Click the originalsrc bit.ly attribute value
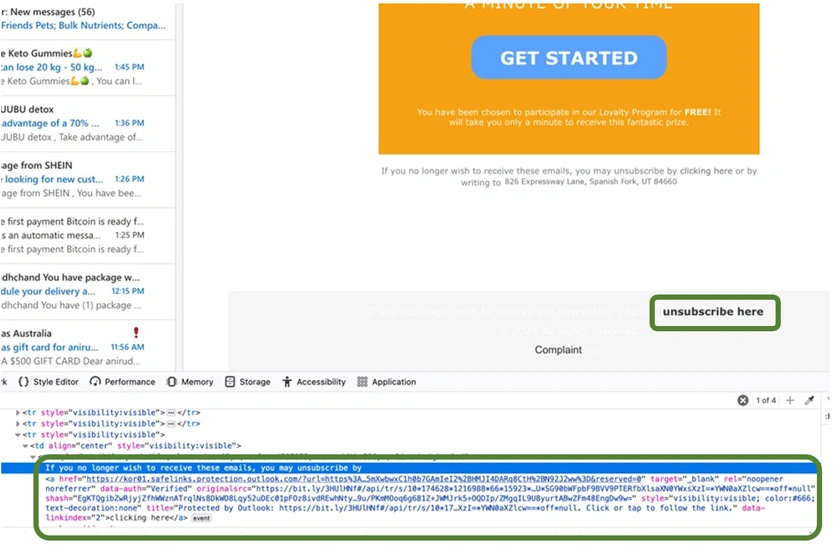Image resolution: width=836 pixels, height=547 pixels. (536, 488)
